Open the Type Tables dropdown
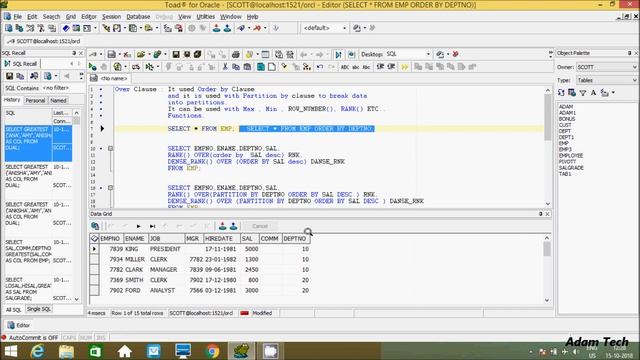 coord(634,80)
